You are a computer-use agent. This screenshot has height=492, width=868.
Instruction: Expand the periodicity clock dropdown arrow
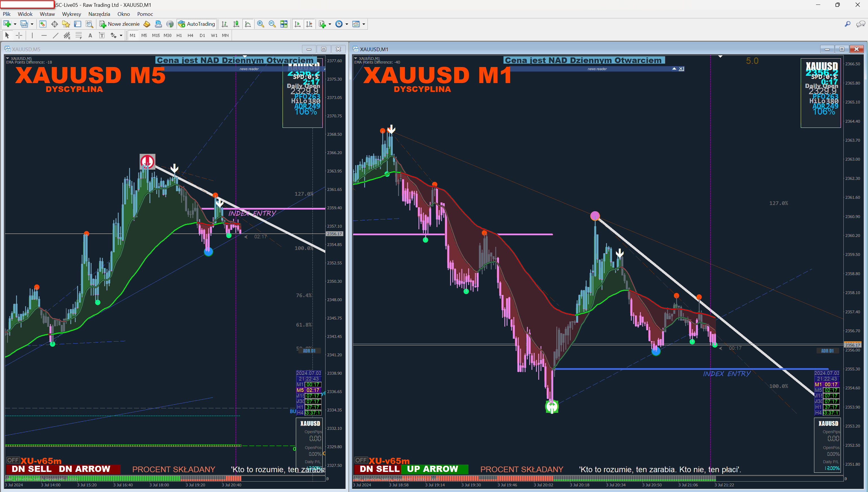[347, 24]
